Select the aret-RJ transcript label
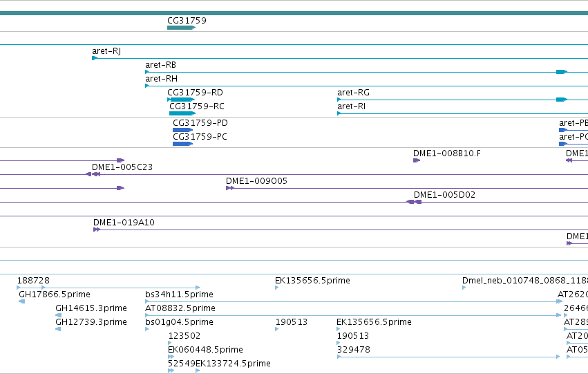The image size is (588, 374). [x=106, y=51]
